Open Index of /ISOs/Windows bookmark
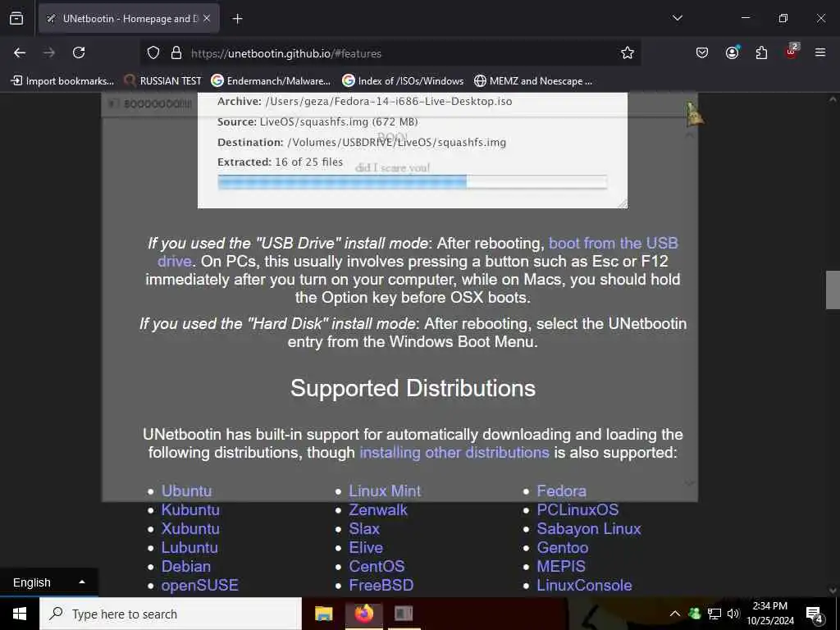The image size is (840, 630). [x=402, y=81]
